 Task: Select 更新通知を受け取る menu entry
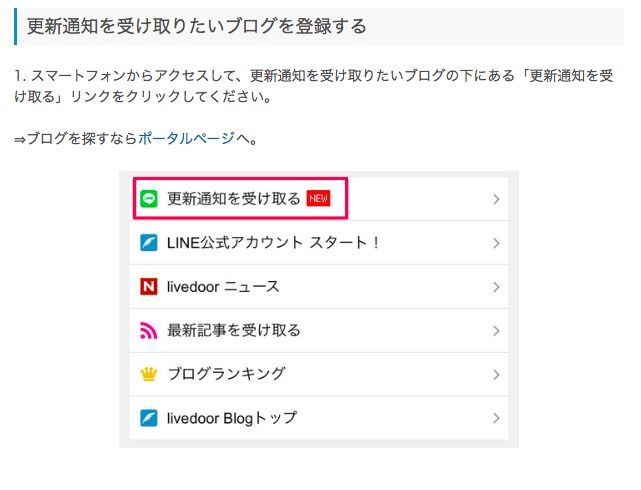(319, 199)
